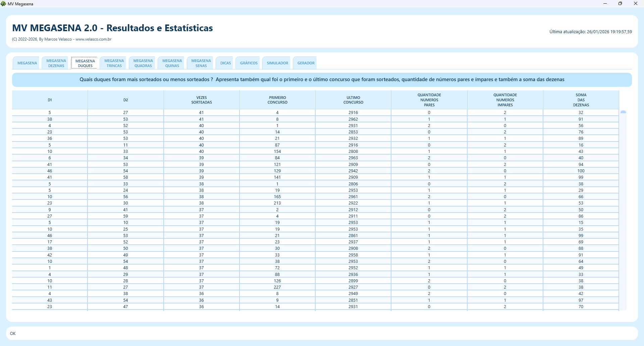Select the row with duque 38 and 53
Viewport: 644px width, 346px height.
coord(201,119)
